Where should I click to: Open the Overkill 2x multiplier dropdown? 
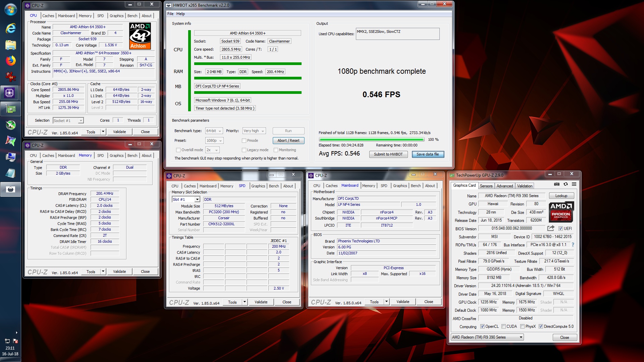212,150
